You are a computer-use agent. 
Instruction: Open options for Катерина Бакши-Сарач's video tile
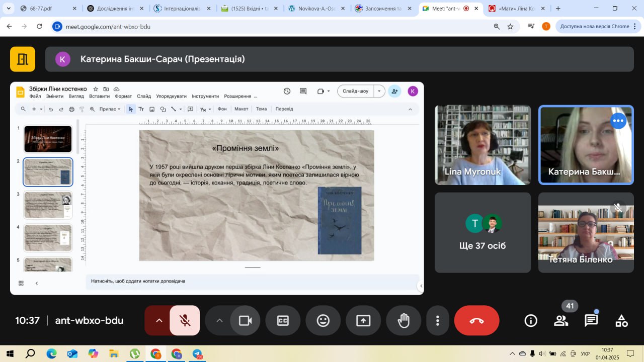pyautogui.click(x=618, y=121)
